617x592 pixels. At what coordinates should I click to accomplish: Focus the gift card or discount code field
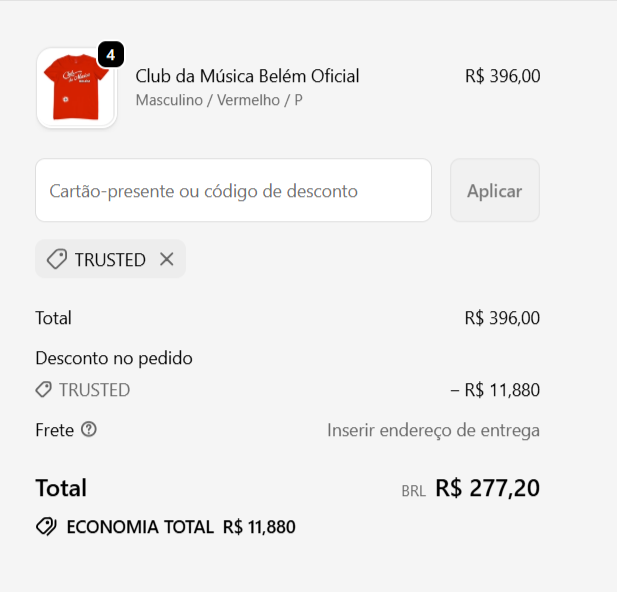[x=233, y=190]
